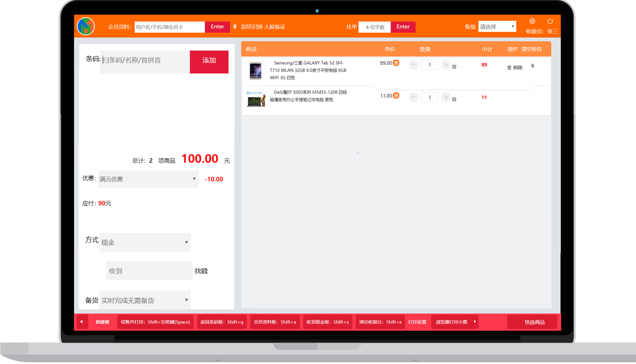The width and height of the screenshot is (636, 364).
Task: Open the 现金 payment method dropdown
Action: [x=145, y=242]
